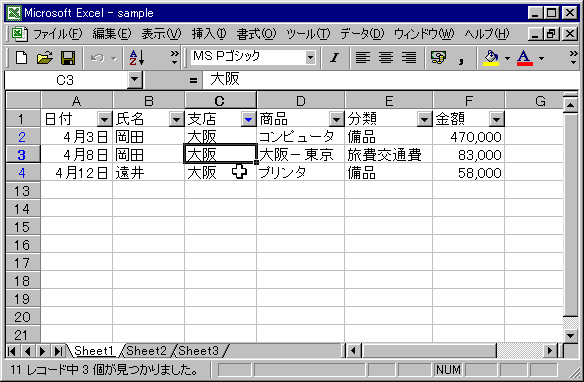Apply comma style formatting

(x=461, y=58)
